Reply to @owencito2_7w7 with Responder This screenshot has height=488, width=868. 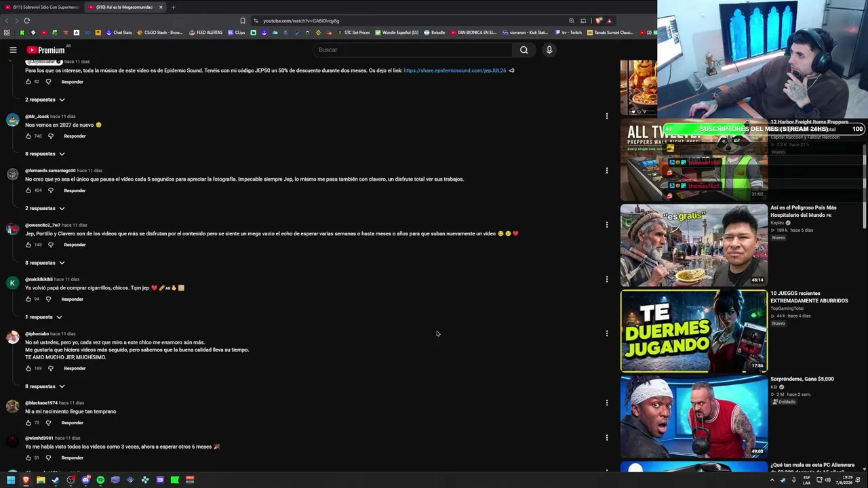[75, 245]
